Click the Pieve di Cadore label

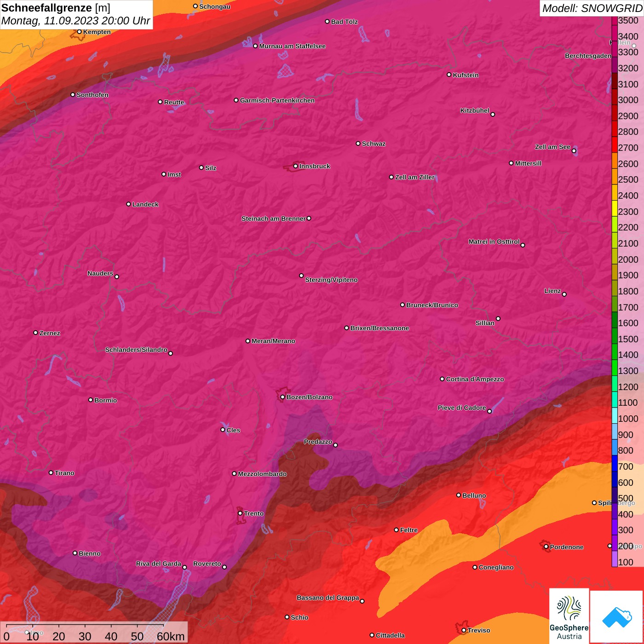pos(462,408)
